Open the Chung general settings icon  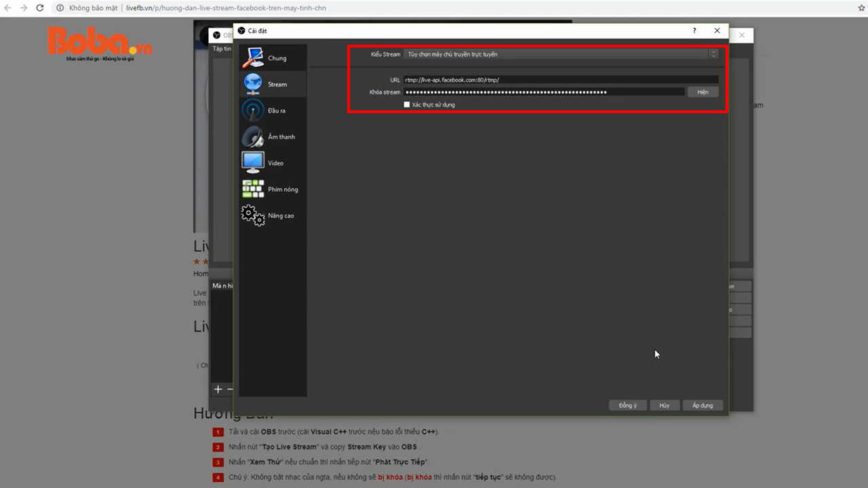click(x=253, y=58)
